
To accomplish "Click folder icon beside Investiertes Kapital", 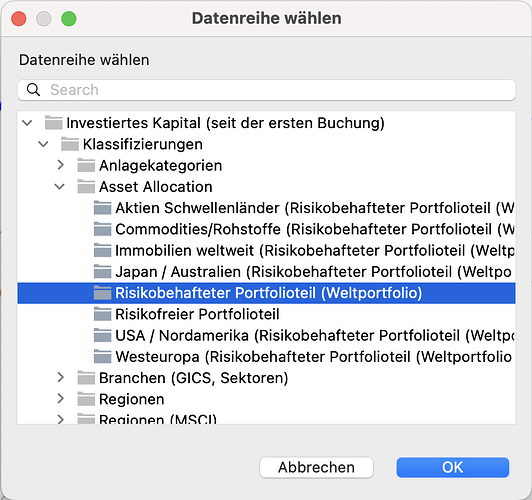I will [x=54, y=123].
